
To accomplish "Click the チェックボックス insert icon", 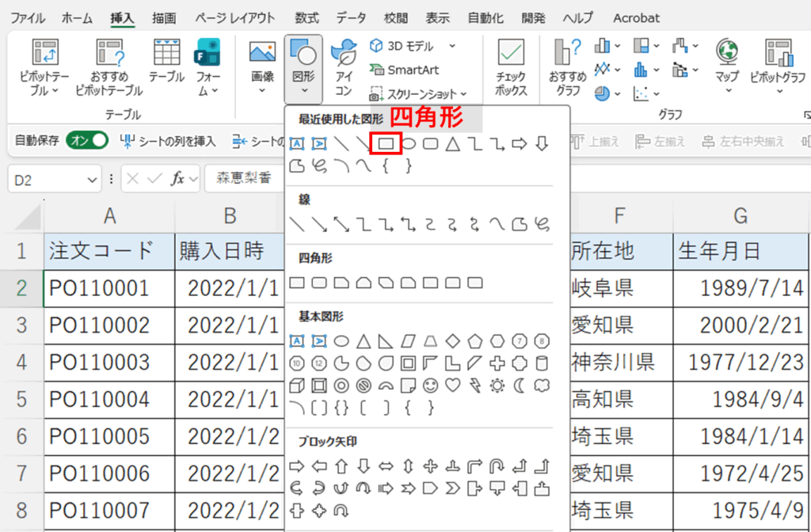I will point(511,67).
